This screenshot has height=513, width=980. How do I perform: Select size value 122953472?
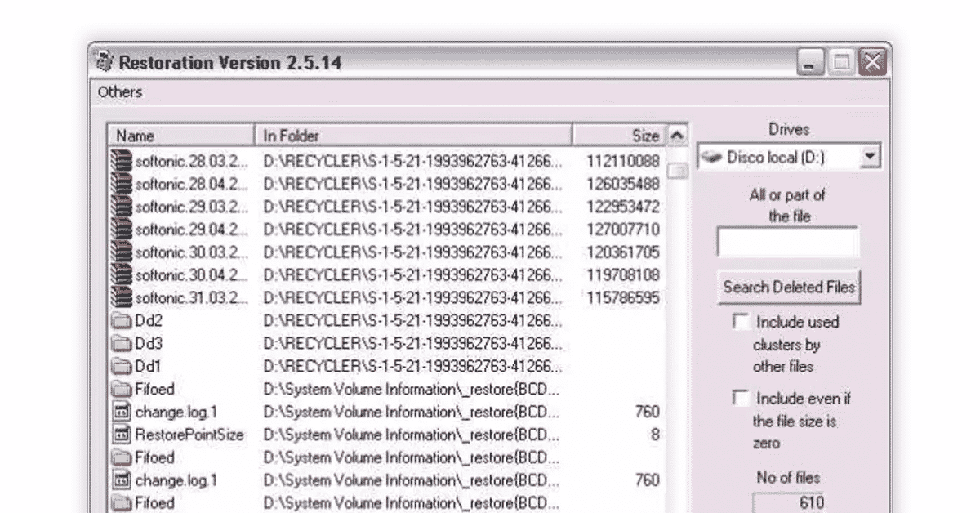tap(622, 207)
